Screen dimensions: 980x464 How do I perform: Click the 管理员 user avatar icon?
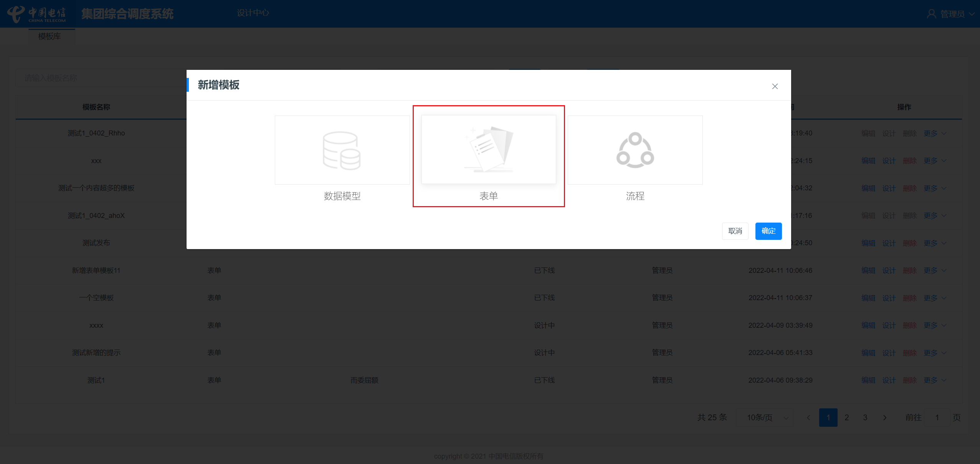[x=931, y=14]
